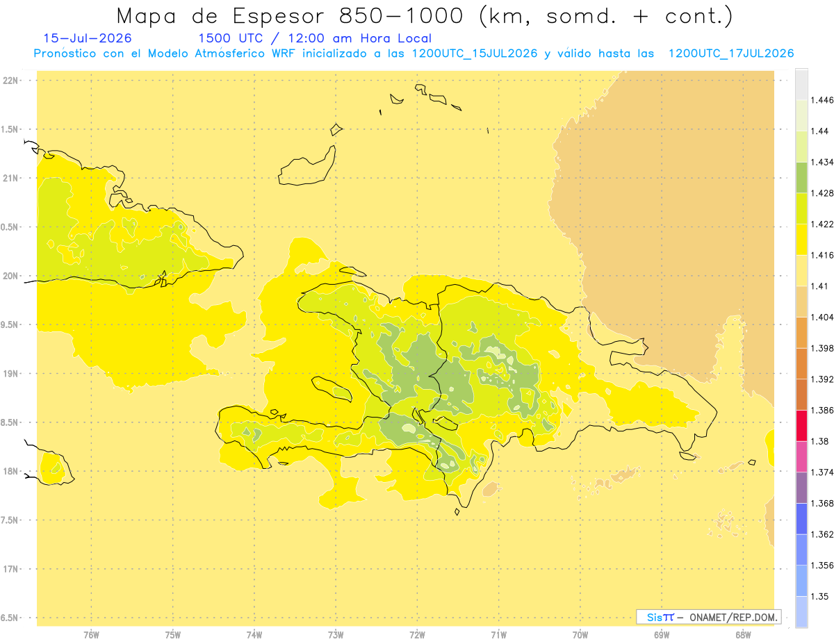Click the '68W' longitude label
The image size is (834, 644).
(743, 636)
